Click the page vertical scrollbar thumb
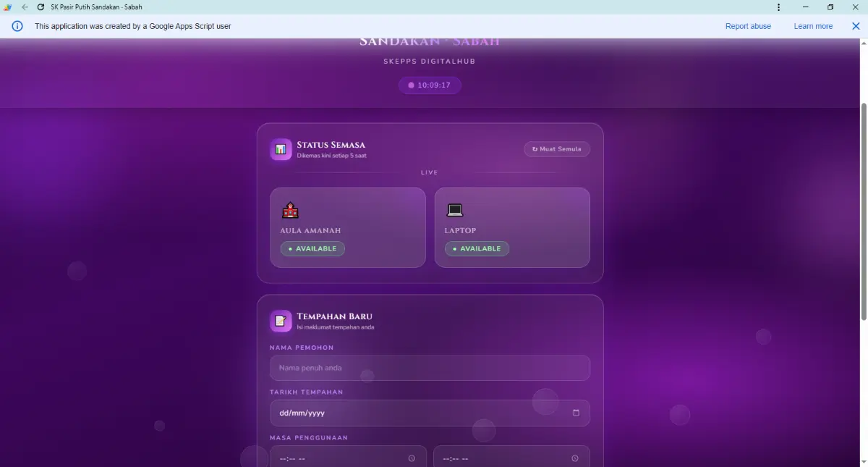The image size is (868, 467). coord(863,211)
